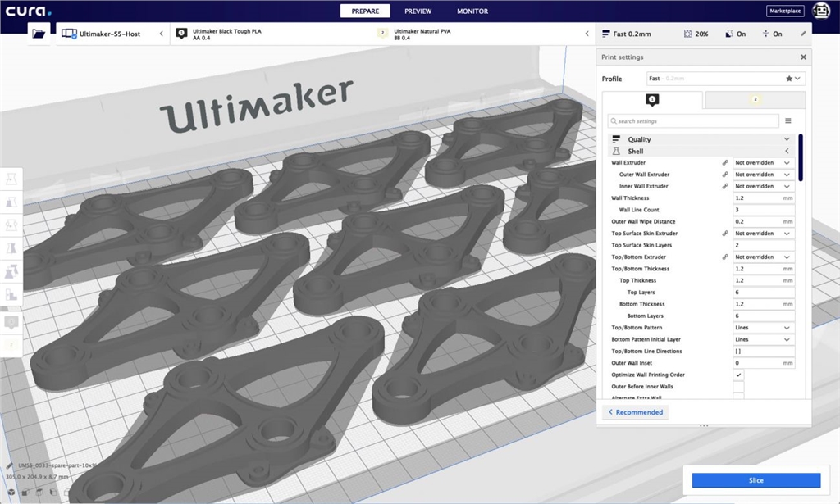840x504 pixels.
Task: Select the Rotate tool in left toolbar
Action: point(11,225)
